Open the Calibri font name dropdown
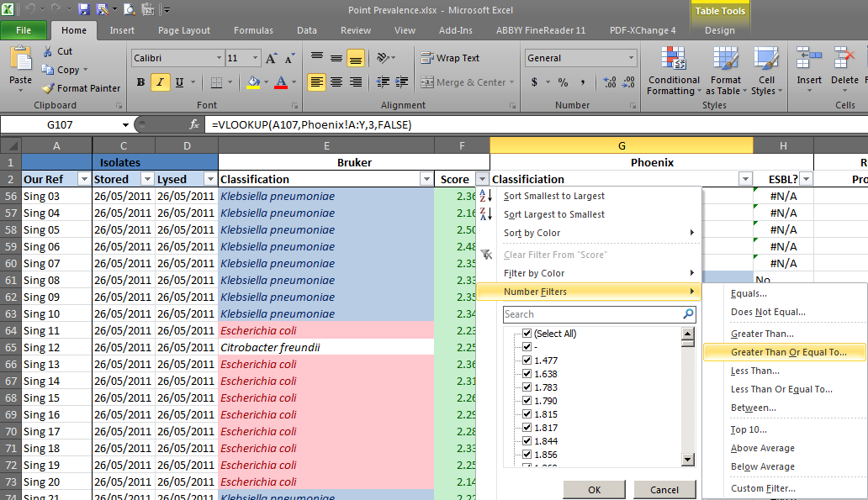868x500 pixels. (x=218, y=58)
